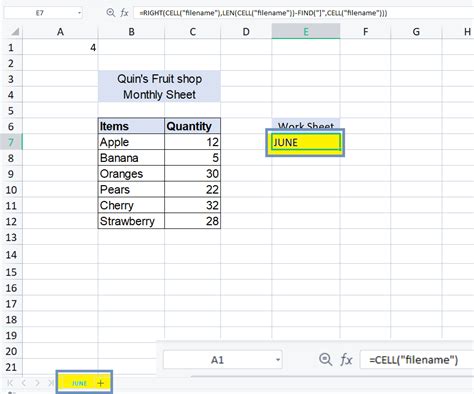Click the Oranges cell

pyautogui.click(x=131, y=174)
